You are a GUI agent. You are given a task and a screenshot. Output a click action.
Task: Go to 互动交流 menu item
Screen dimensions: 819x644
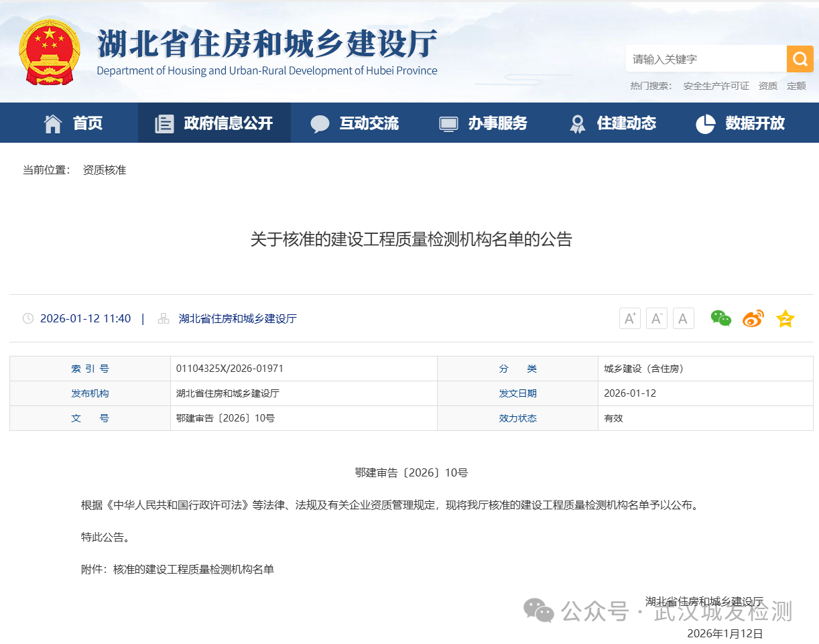click(355, 123)
